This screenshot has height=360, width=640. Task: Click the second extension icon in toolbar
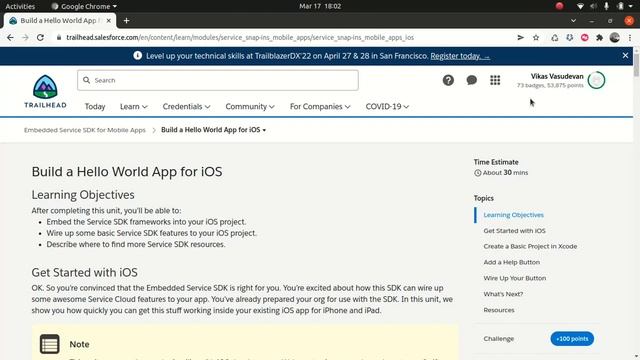[x=570, y=38]
